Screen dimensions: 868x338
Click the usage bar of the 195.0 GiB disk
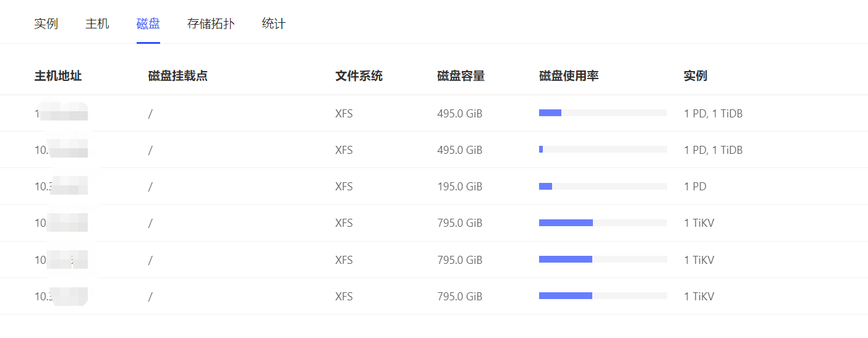click(x=603, y=187)
